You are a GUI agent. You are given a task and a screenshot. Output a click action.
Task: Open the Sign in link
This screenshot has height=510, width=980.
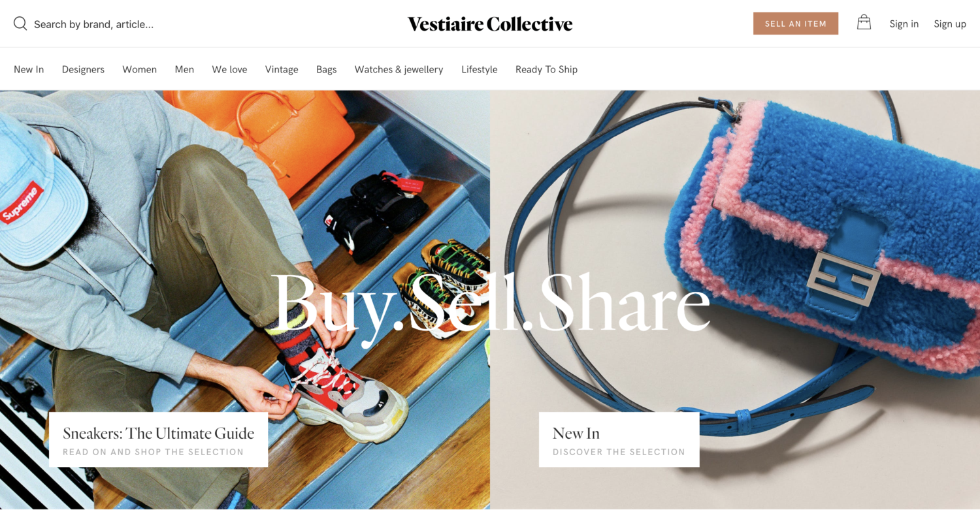pyautogui.click(x=904, y=24)
